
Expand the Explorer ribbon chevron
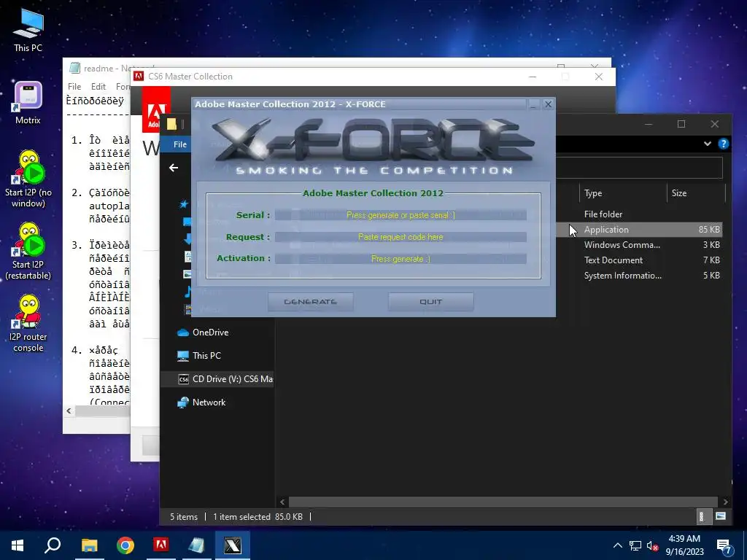(x=708, y=144)
